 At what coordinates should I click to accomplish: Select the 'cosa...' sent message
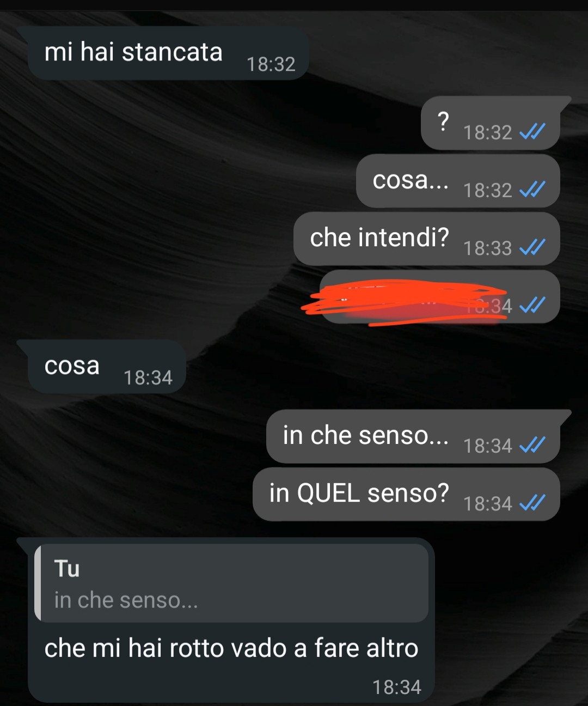458,181
